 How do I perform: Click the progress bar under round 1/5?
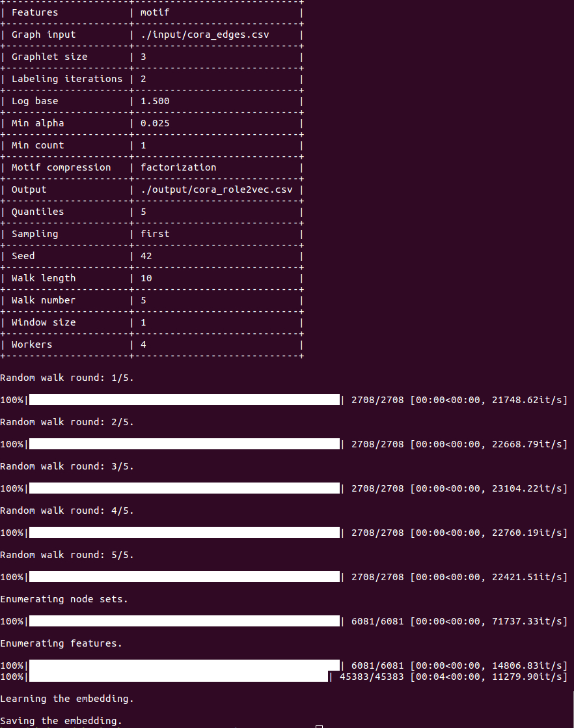[x=184, y=400]
